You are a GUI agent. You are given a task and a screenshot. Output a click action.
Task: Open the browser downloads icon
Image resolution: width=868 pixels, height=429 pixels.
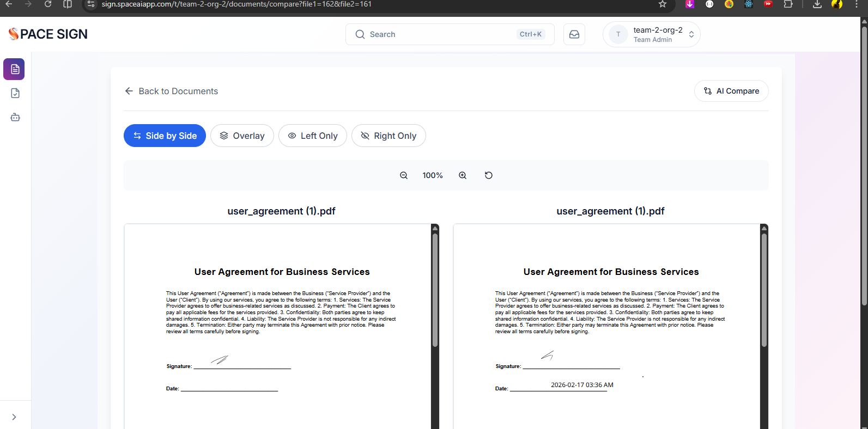click(817, 4)
